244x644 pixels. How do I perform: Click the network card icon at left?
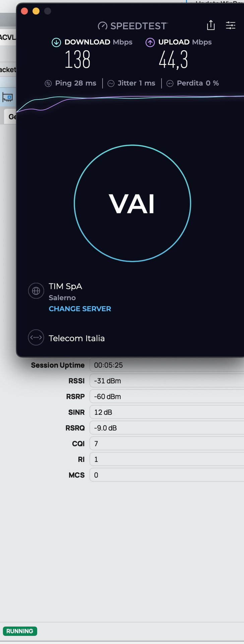coord(7,97)
